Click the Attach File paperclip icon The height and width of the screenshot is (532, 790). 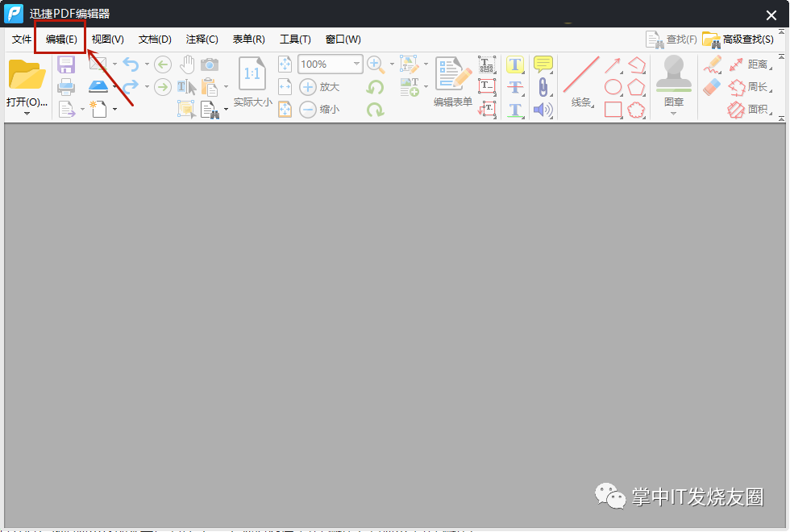[x=543, y=87]
